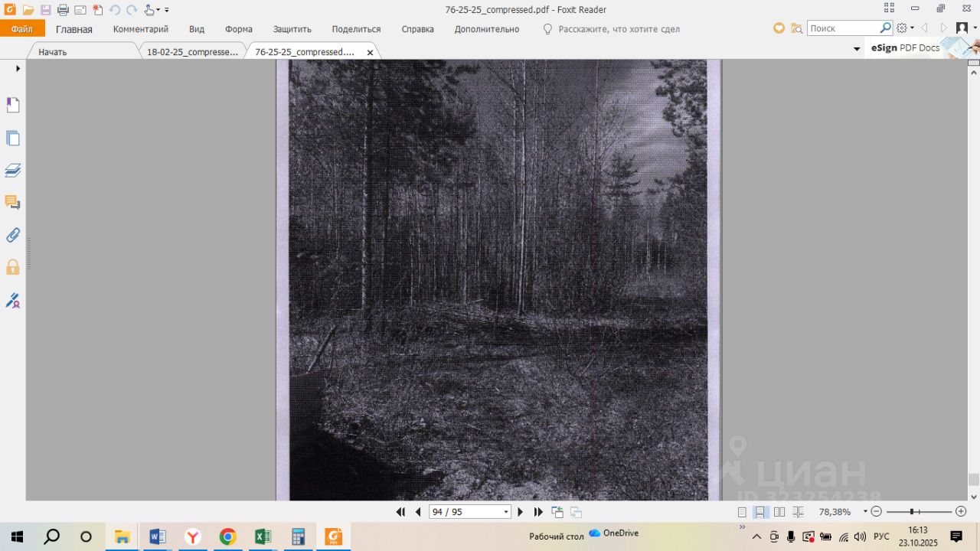This screenshot has height=551, width=980.
Task: Enable continuous page view mode
Action: pyautogui.click(x=760, y=512)
